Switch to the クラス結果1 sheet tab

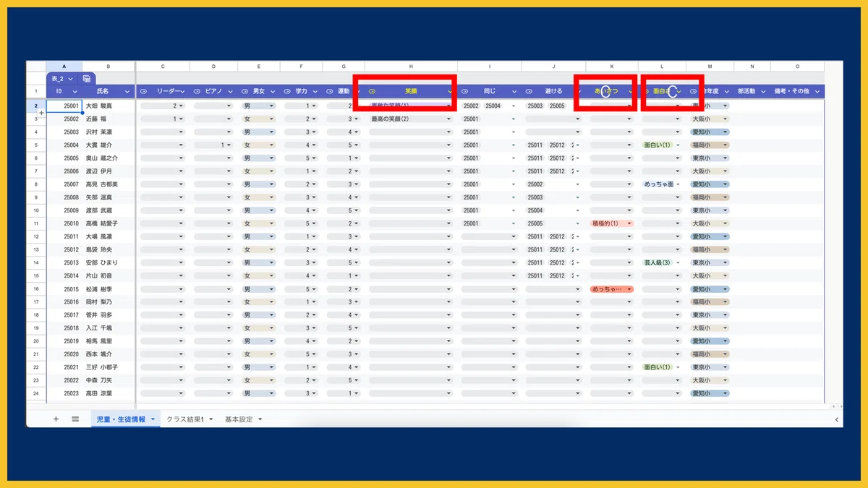point(185,419)
